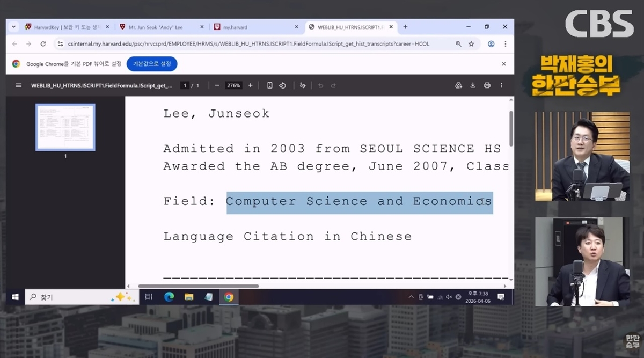Click the PDF zoom in plus button
Viewport: 644px width, 358px height.
(x=250, y=85)
